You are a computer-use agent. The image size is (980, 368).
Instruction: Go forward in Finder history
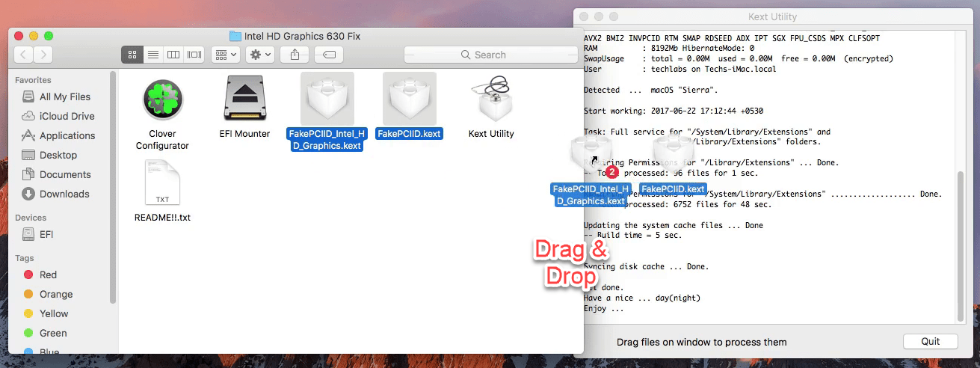pyautogui.click(x=43, y=55)
